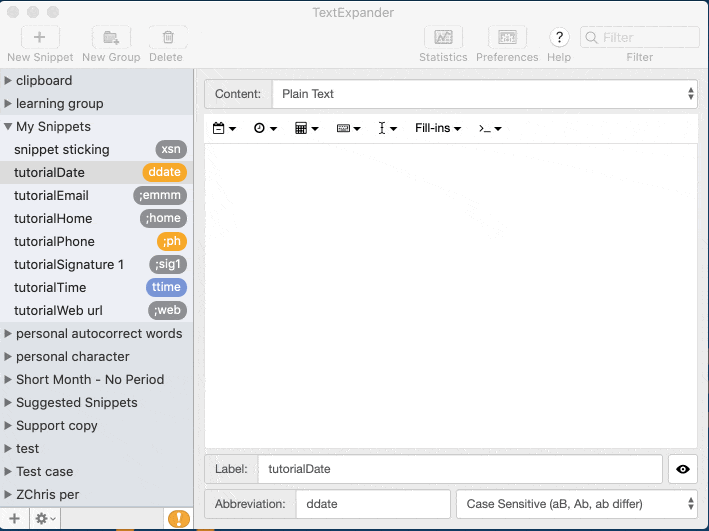Click the ttime abbreviation badge
The width and height of the screenshot is (709, 531).
(x=166, y=287)
